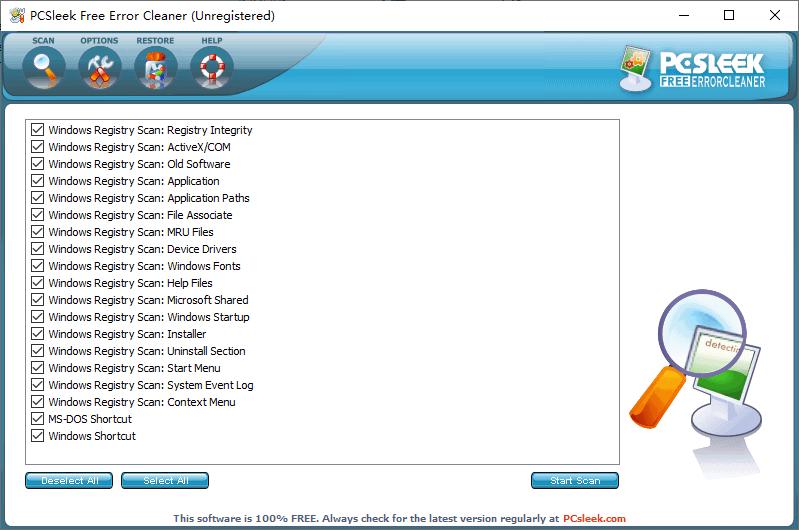Select 'MS-DOS Shortcut' row text
Image resolution: width=799 pixels, height=530 pixels.
90,419
